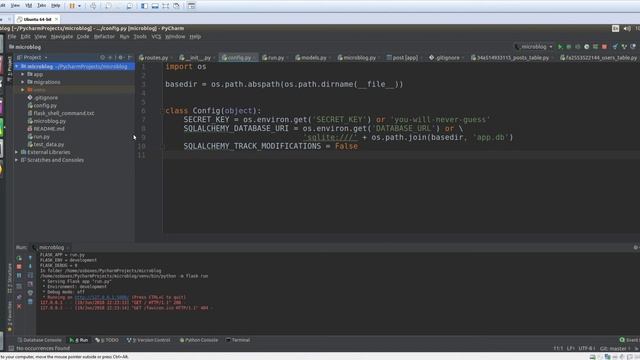This screenshot has height=360, width=640.
Task: Switch to users_table.py migration tab
Action: (599, 58)
